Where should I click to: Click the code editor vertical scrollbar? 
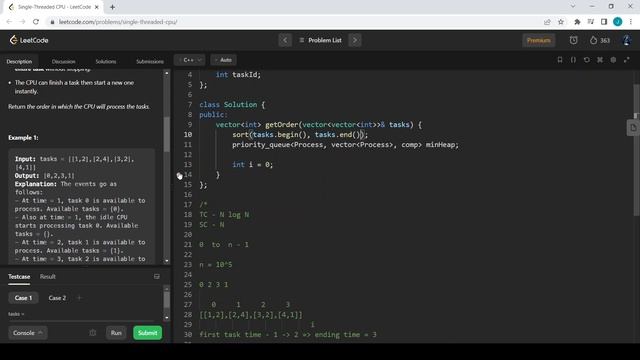[637, 150]
